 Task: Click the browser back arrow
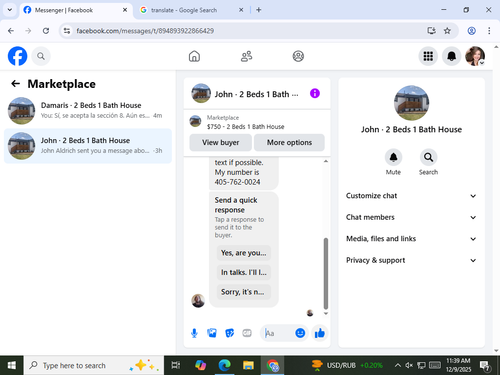click(11, 31)
